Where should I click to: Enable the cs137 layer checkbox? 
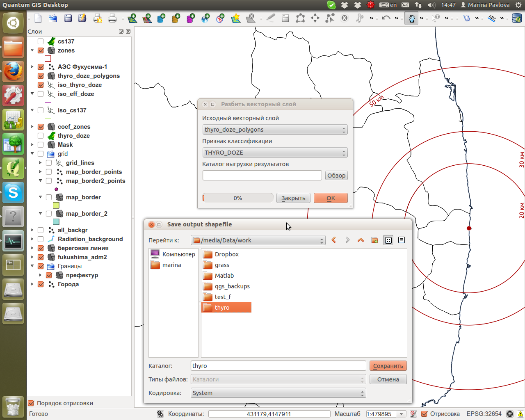41,41
